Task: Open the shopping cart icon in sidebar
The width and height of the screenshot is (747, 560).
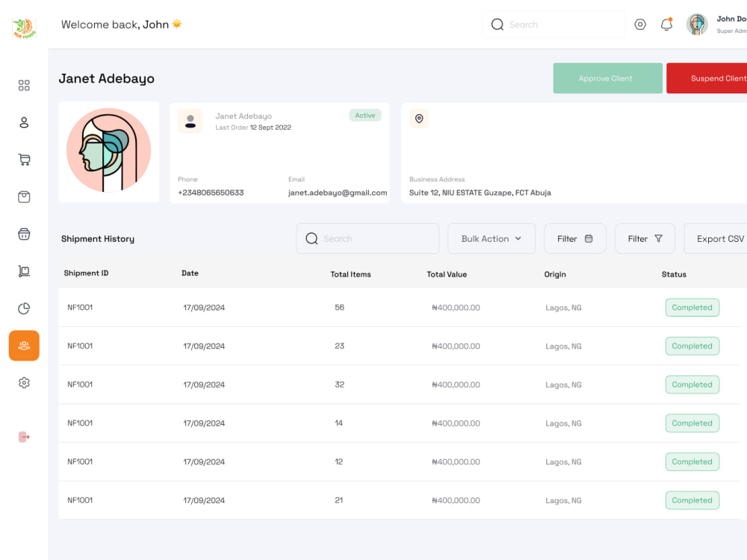Action: pos(24,160)
